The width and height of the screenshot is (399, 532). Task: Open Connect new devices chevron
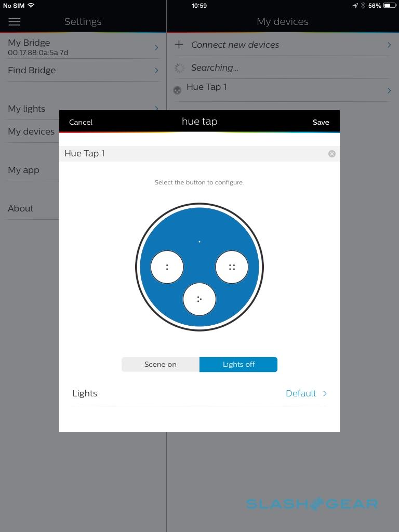point(389,45)
